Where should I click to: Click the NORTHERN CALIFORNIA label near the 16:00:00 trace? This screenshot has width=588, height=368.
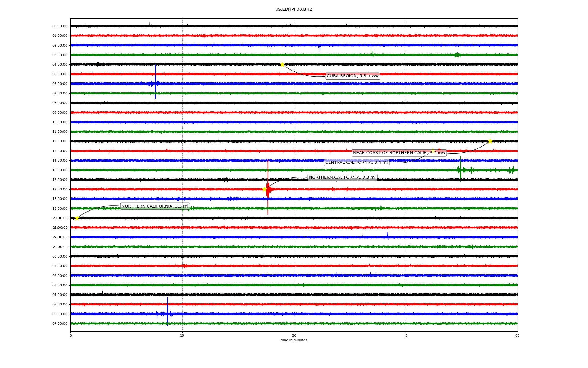coord(342,178)
